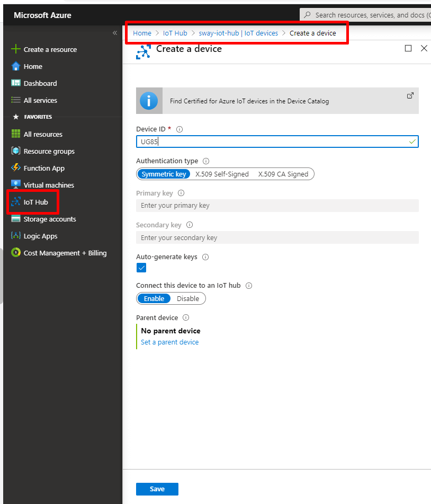Click the Secondary key input field
Viewport: 431px width, 504px height.
pos(277,237)
